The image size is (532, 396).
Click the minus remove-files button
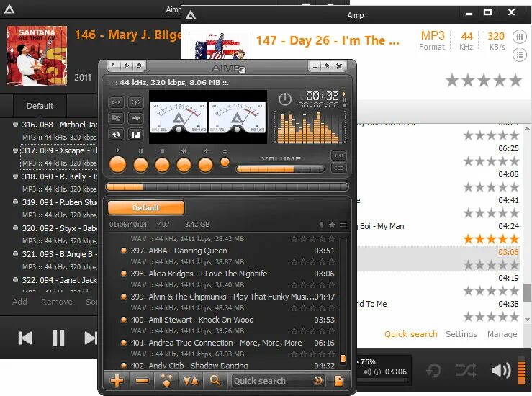pos(142,381)
